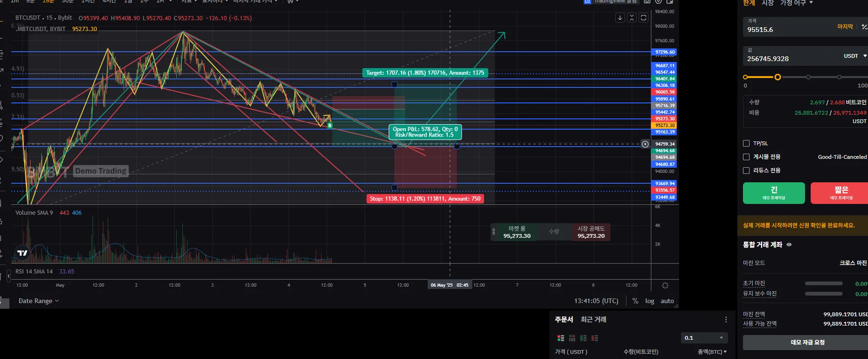Screen dimensions: 868x359
Task: Click the .MBTCUSDT, BYBIT legend label
Action: [x=41, y=29]
